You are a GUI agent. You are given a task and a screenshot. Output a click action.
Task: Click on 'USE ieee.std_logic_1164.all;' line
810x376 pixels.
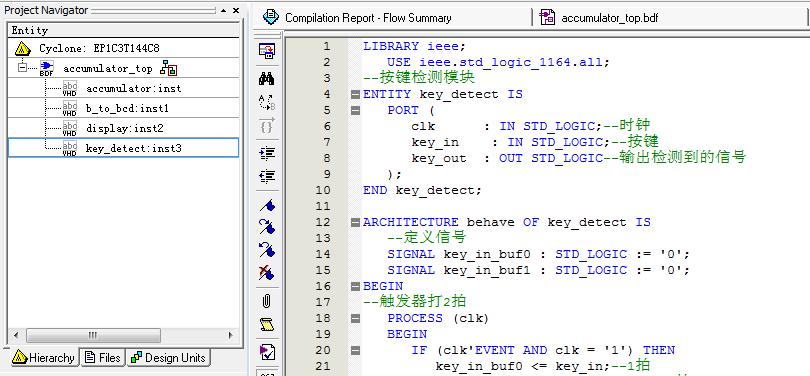pyautogui.click(x=499, y=62)
